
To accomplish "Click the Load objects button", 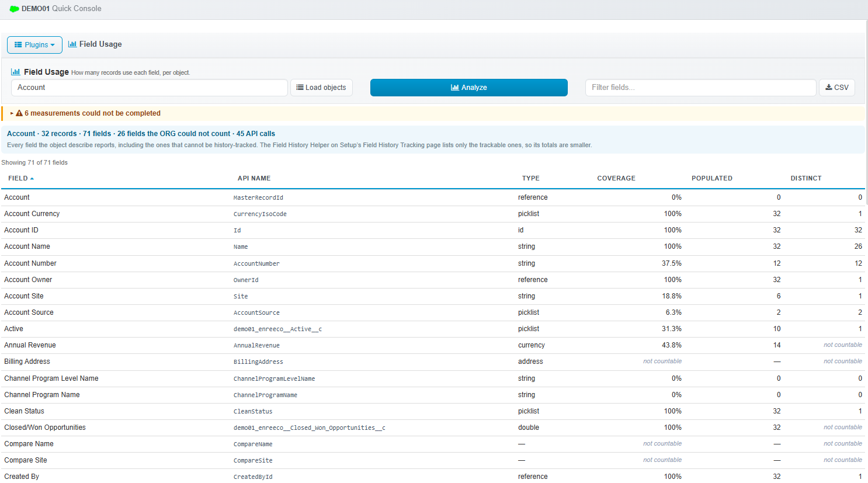I will tap(321, 88).
